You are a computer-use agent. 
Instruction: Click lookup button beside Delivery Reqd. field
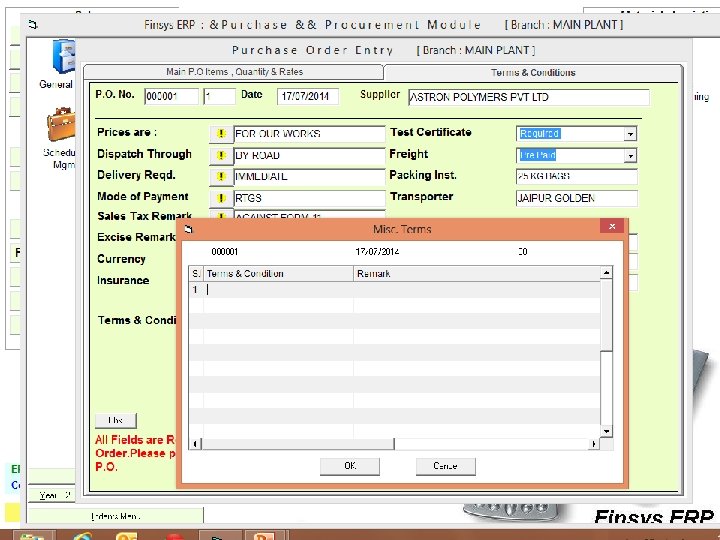(221, 177)
